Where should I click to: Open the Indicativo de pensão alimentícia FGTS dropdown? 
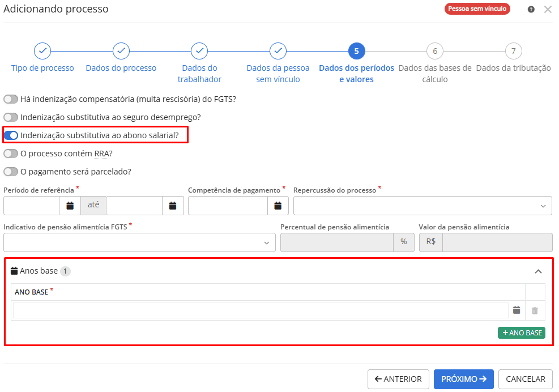pyautogui.click(x=139, y=242)
